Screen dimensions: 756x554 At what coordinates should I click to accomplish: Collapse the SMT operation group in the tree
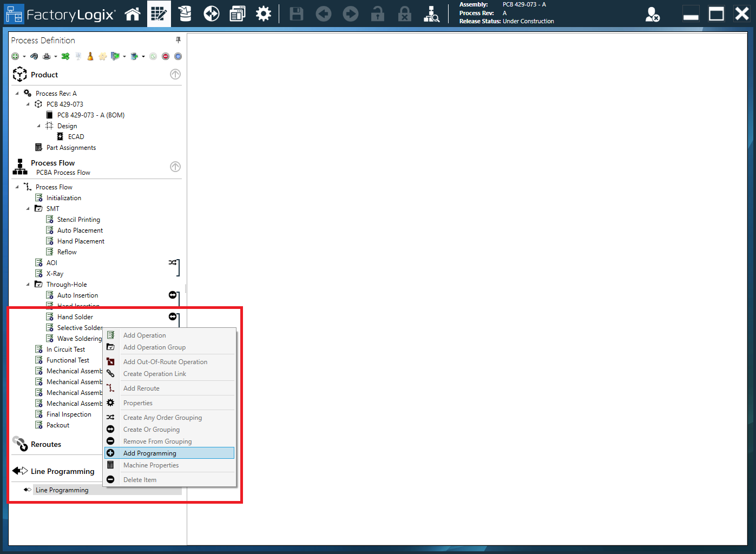(x=29, y=208)
